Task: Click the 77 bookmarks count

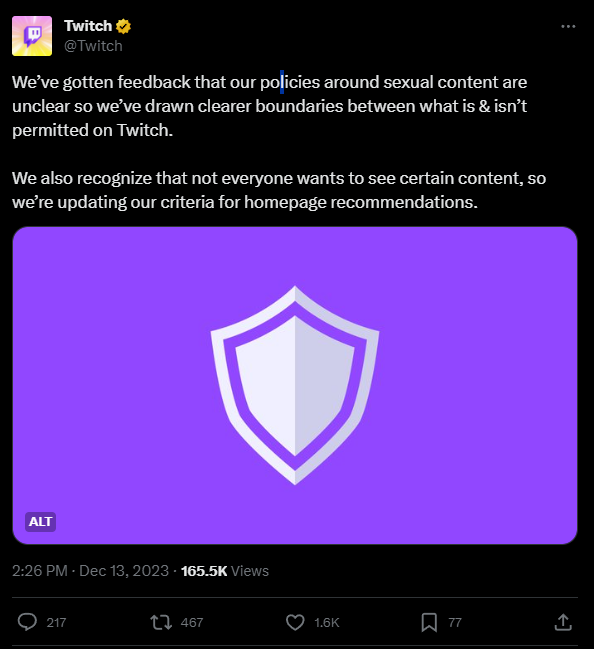Action: pos(455,623)
